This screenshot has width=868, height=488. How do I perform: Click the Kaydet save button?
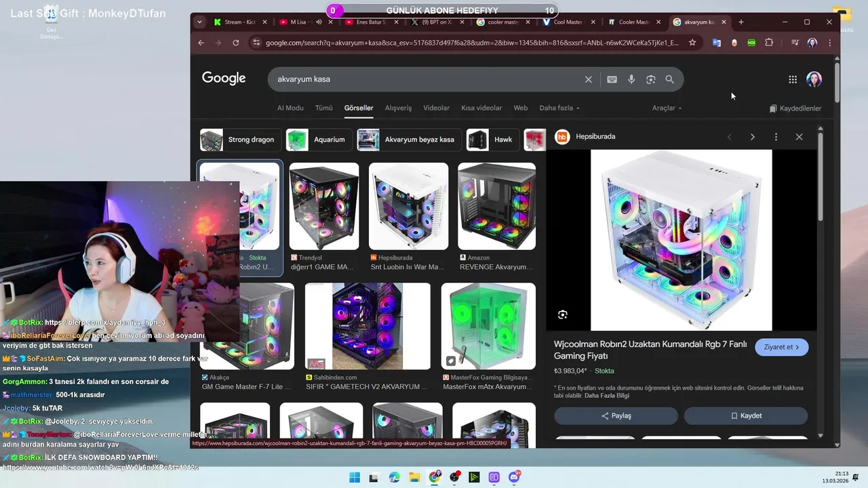tap(746, 415)
